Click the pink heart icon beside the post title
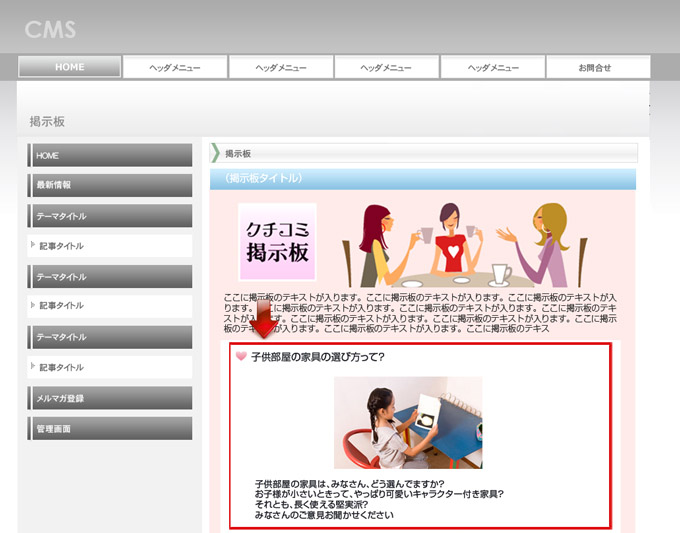 pyautogui.click(x=241, y=356)
